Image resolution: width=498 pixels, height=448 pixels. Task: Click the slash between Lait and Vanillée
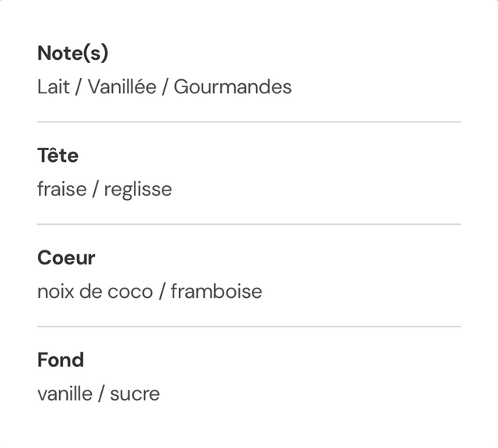79,86
